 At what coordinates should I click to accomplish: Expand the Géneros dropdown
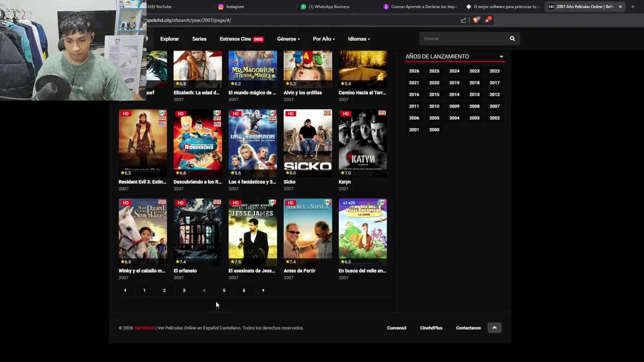(288, 39)
